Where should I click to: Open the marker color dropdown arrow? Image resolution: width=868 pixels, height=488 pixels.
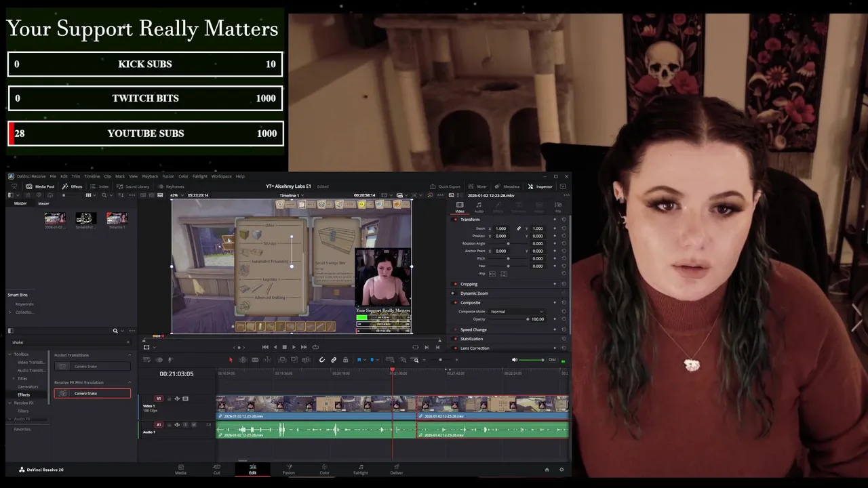click(x=378, y=360)
